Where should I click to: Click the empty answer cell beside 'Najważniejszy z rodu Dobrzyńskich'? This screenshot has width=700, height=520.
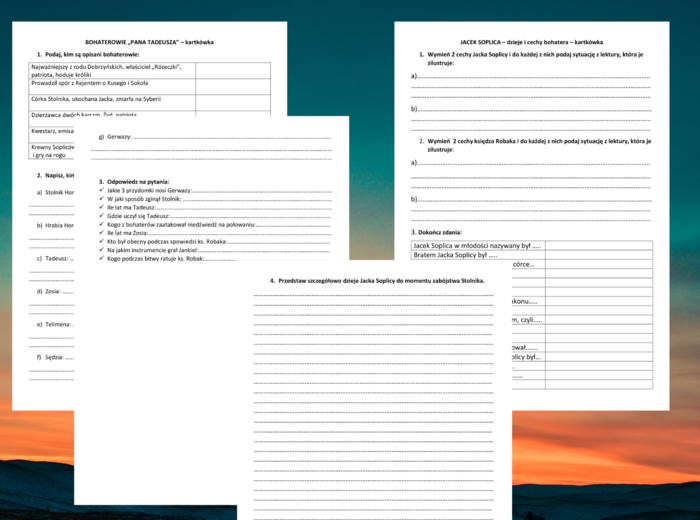pos(232,70)
